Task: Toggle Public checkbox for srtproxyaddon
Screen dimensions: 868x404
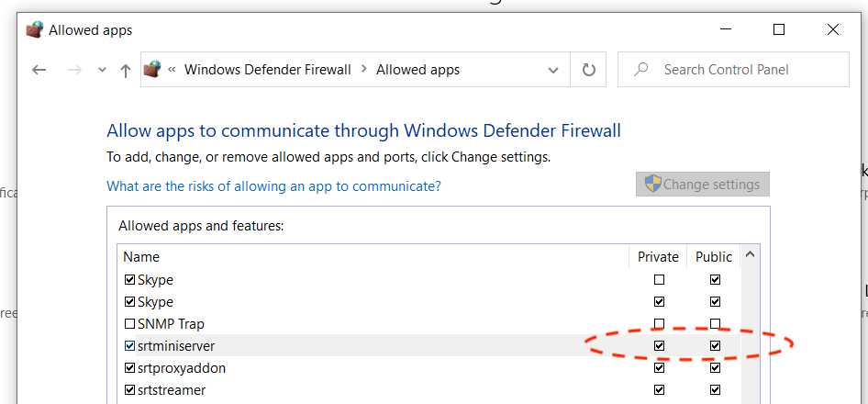Action: point(715,367)
